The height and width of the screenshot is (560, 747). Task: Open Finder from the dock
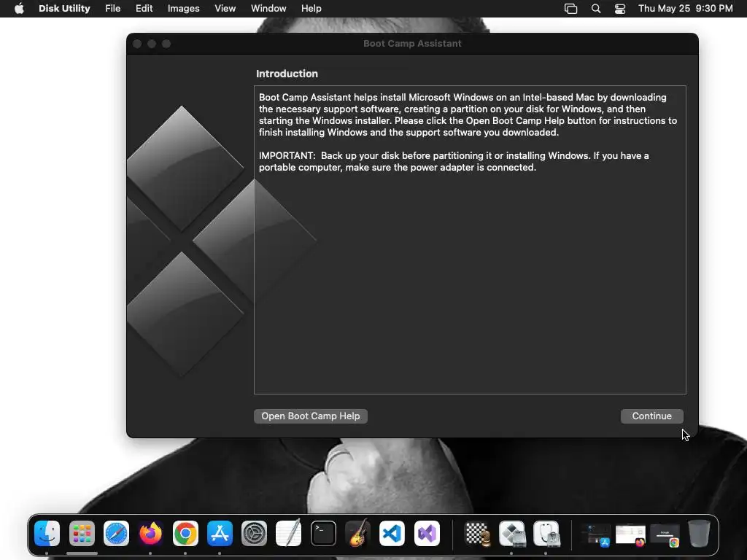(x=47, y=533)
